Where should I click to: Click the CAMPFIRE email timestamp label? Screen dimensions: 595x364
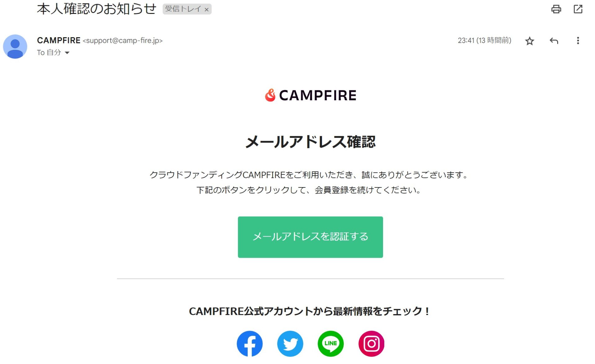[484, 40]
